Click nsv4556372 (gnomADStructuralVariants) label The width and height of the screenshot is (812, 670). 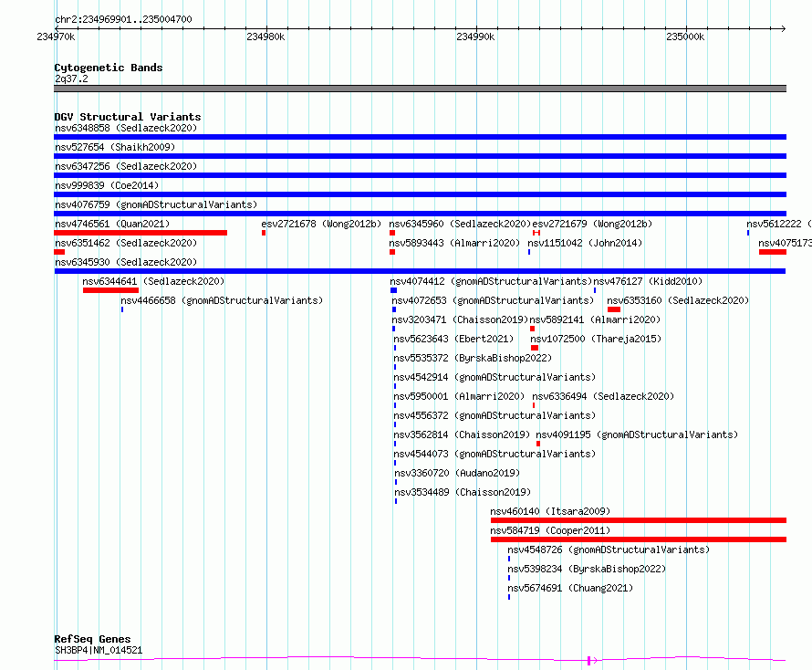tap(494, 415)
